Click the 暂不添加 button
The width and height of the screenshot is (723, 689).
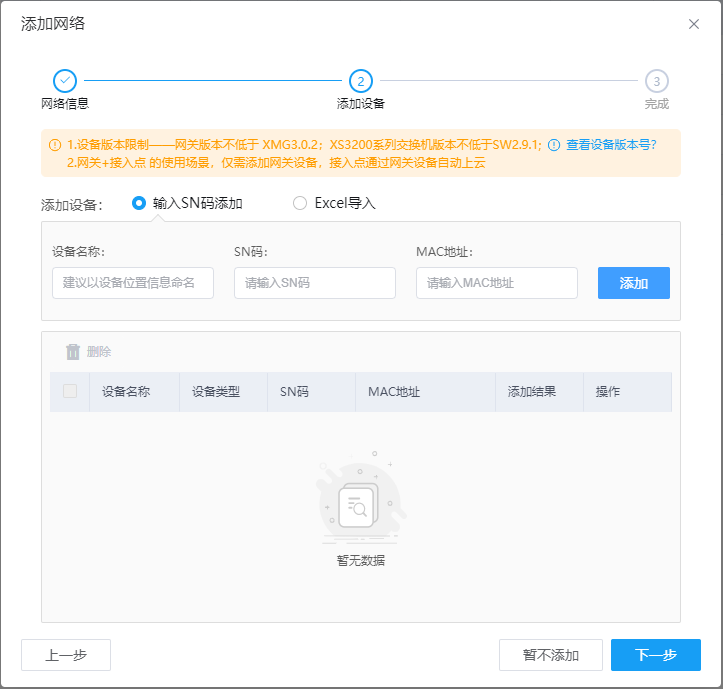pos(550,655)
